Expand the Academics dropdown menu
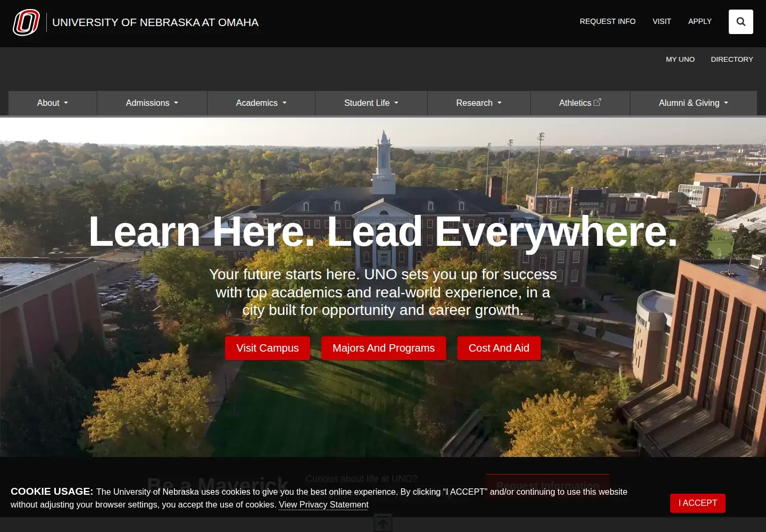The width and height of the screenshot is (766, 532). point(261,103)
